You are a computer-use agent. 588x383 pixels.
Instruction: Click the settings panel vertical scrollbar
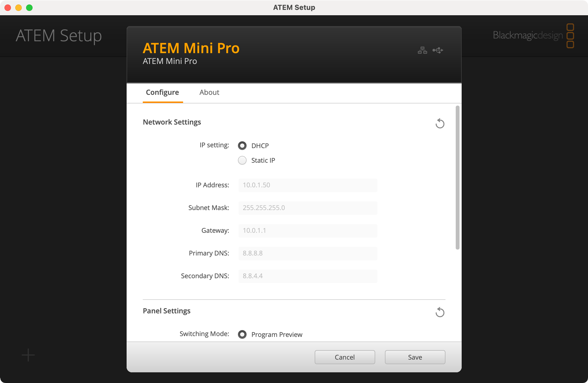(458, 178)
